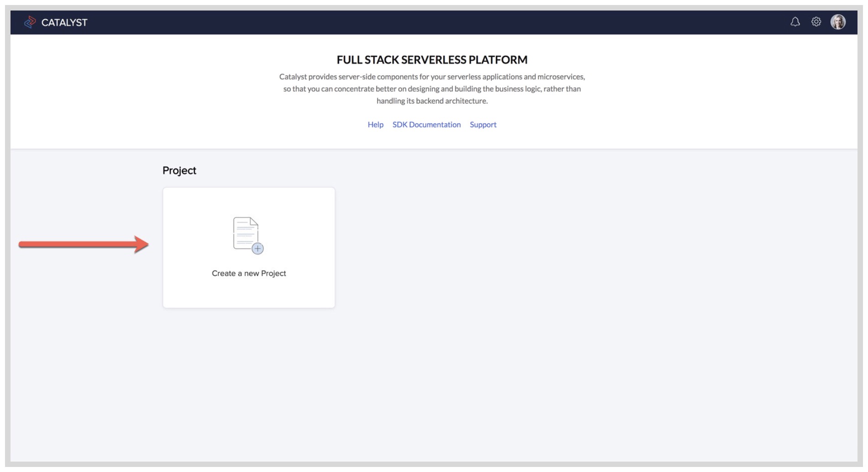Screen dimensions: 868x472
Task: Click the Project section heading
Action: click(x=179, y=170)
